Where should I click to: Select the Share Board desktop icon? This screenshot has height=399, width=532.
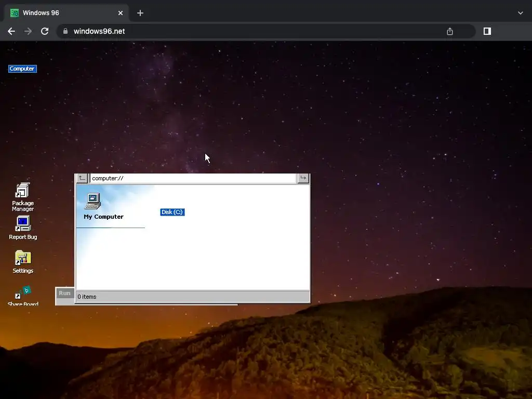click(x=23, y=296)
